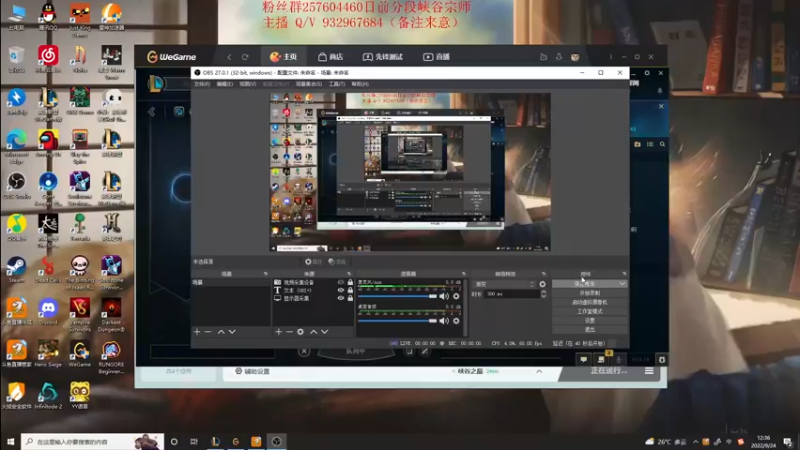Switch to the WeGame 直播 tab
Viewport: 800px width, 450px height.
[x=437, y=57]
